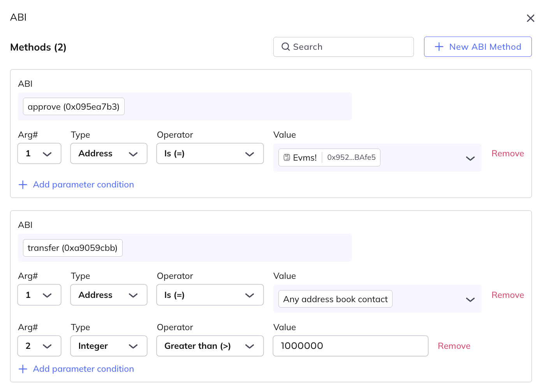Viewport: 542px width, 392px height.
Task: Click the plus icon in New ABI Method
Action: (439, 47)
